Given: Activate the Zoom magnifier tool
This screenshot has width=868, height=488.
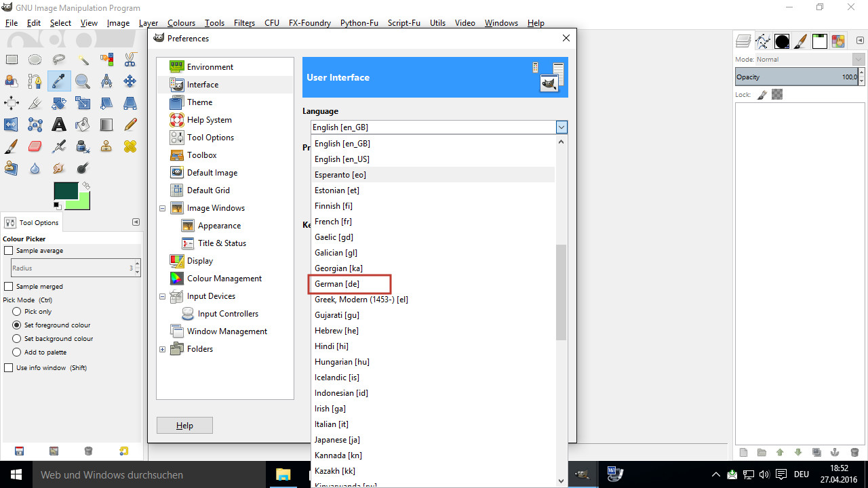Looking at the screenshot, I should (83, 81).
